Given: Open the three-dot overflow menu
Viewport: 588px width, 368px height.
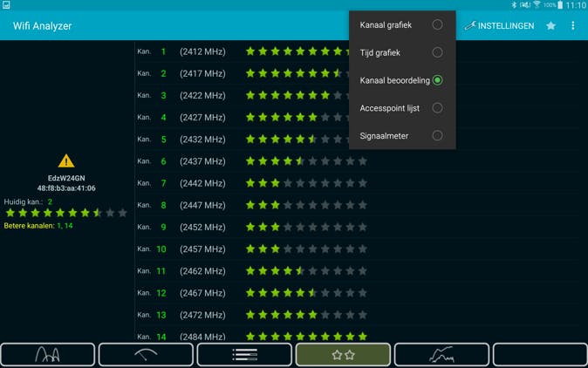Looking at the screenshot, I should pyautogui.click(x=572, y=25).
